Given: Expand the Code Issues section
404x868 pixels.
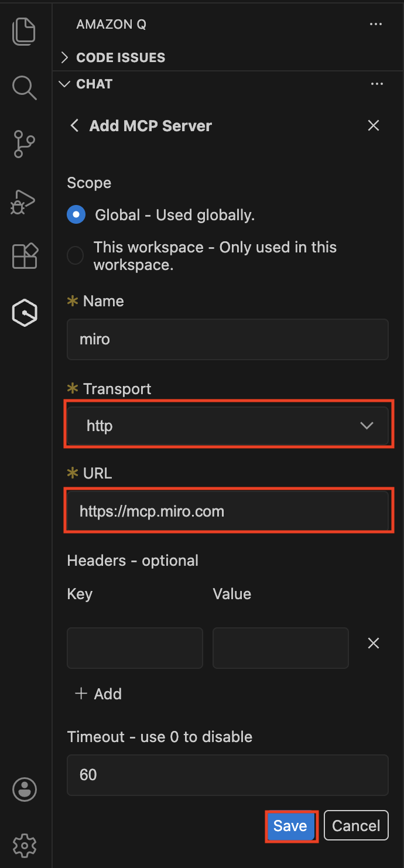Looking at the screenshot, I should 114,57.
